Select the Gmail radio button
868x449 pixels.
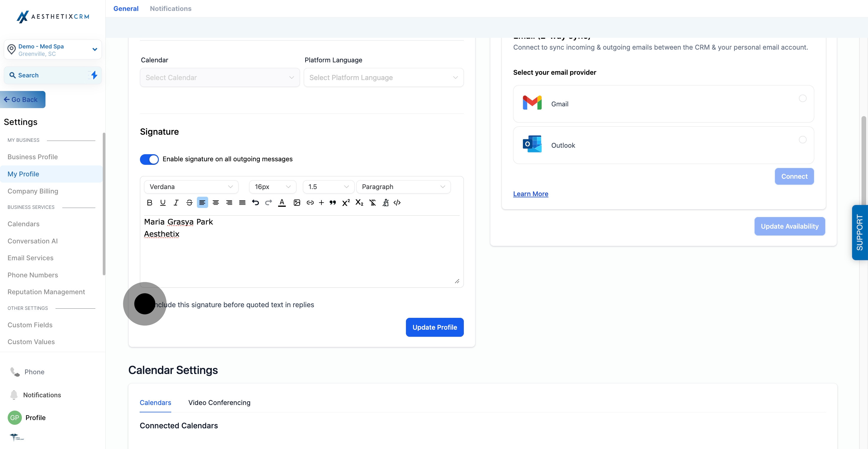pyautogui.click(x=803, y=98)
